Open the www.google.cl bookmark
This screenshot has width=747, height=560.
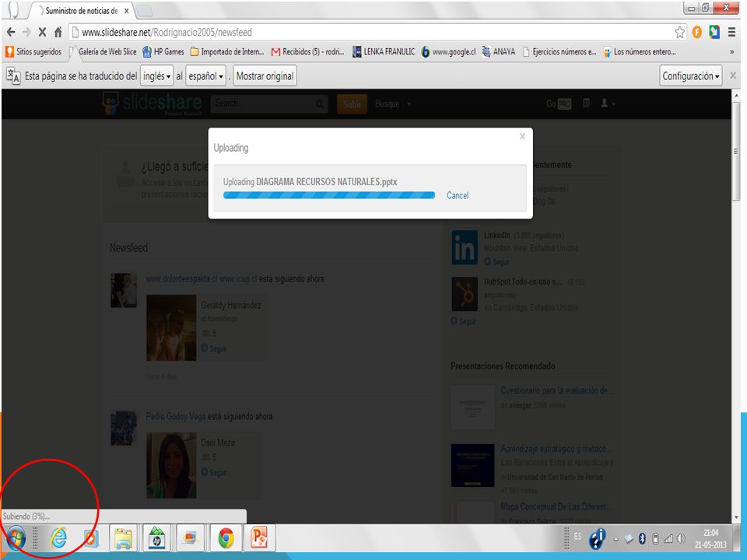point(448,51)
